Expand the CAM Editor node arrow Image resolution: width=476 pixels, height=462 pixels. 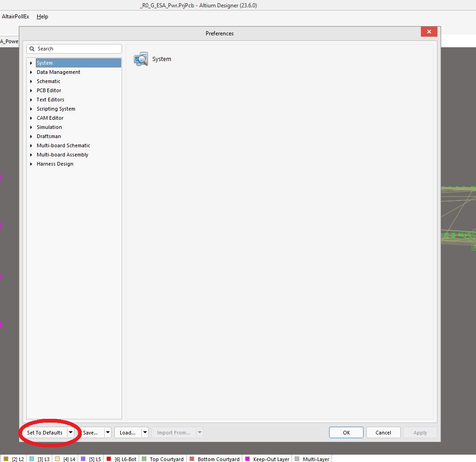pyautogui.click(x=31, y=118)
